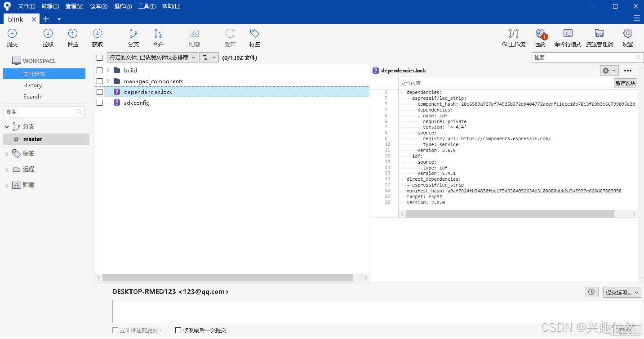Close the blink tab
The height and width of the screenshot is (339, 644).
point(34,19)
